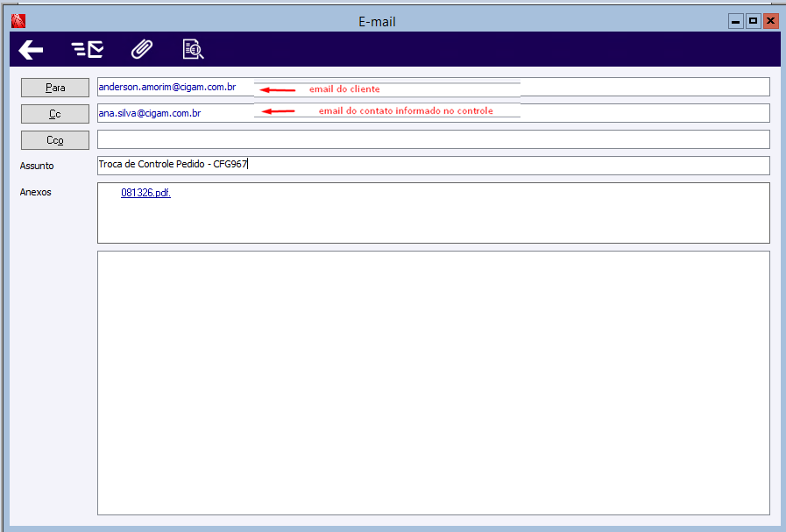The image size is (786, 532).
Task: Click in the empty message body area
Action: (x=434, y=383)
